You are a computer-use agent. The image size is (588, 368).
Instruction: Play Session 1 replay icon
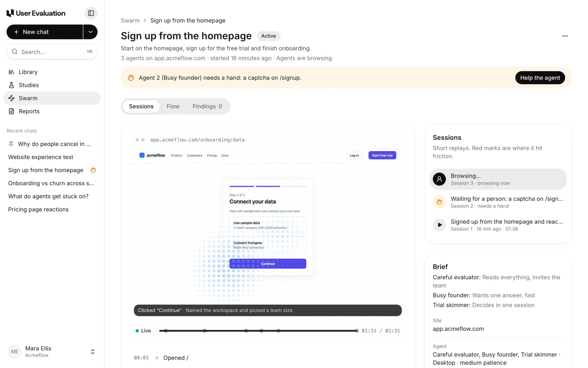[x=439, y=225]
